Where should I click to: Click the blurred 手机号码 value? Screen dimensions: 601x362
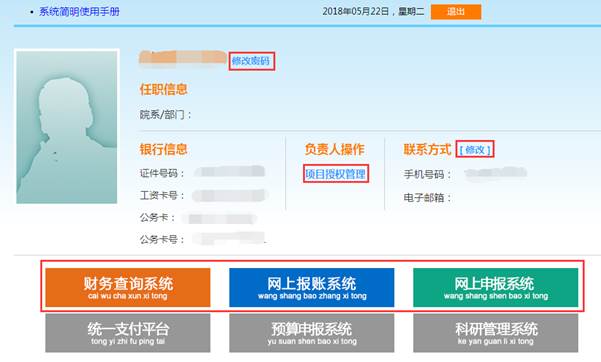pyautogui.click(x=496, y=174)
